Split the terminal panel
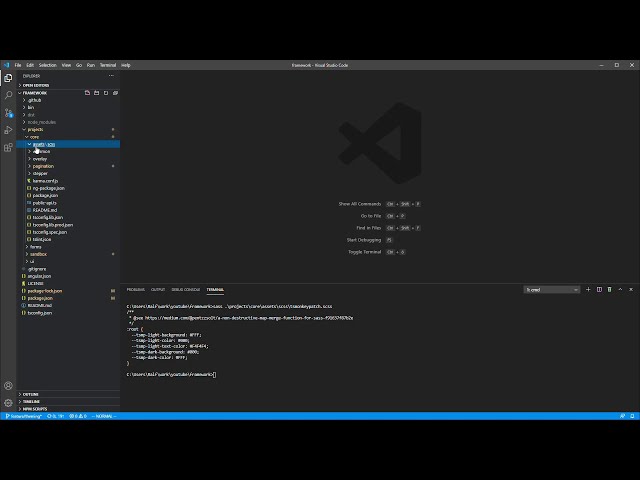640x480 pixels. tap(599, 289)
